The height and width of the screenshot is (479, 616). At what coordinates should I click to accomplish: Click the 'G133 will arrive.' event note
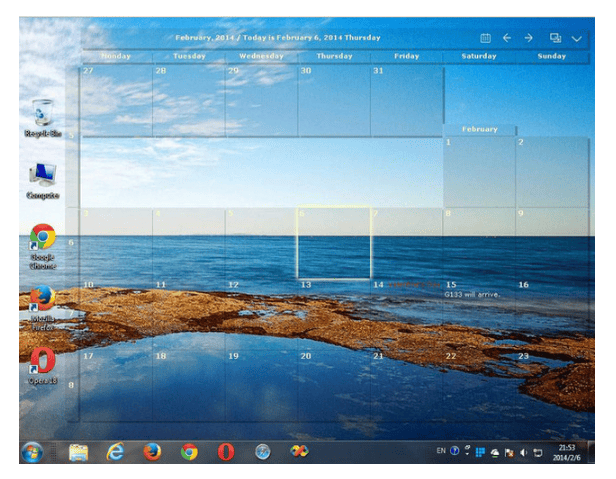pos(472,294)
